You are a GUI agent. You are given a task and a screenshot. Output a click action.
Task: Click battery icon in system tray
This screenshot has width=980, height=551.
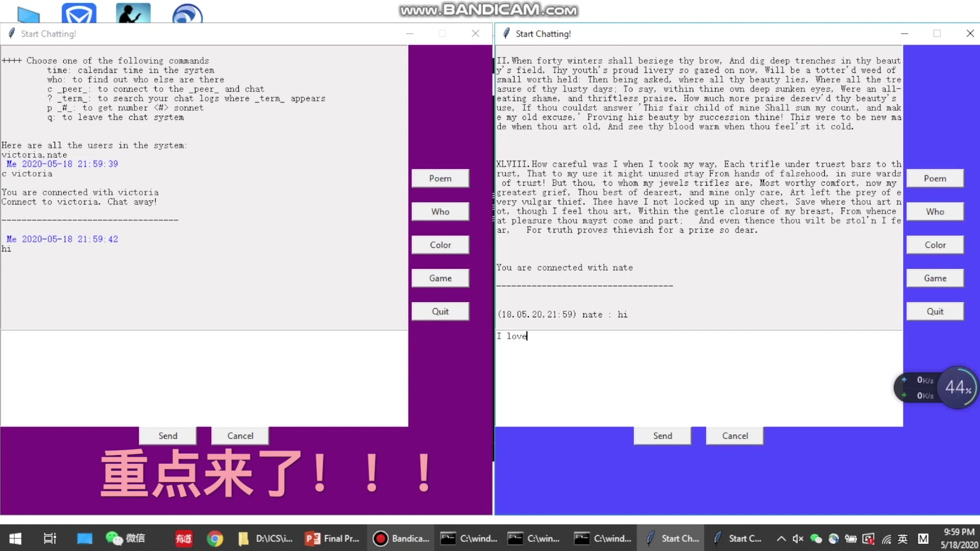850,538
